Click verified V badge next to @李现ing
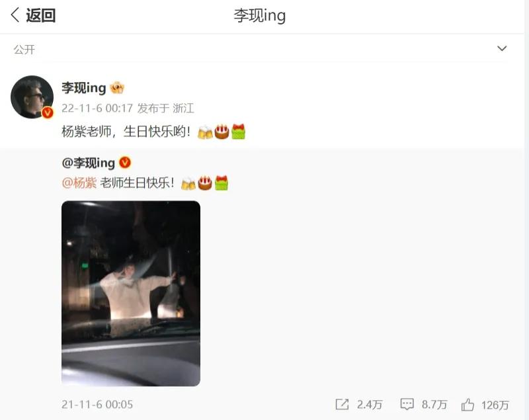This screenshot has height=420, width=529. tap(125, 163)
